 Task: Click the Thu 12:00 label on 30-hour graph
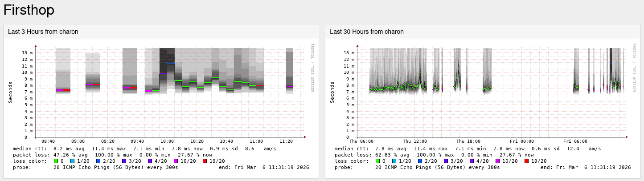click(x=414, y=141)
